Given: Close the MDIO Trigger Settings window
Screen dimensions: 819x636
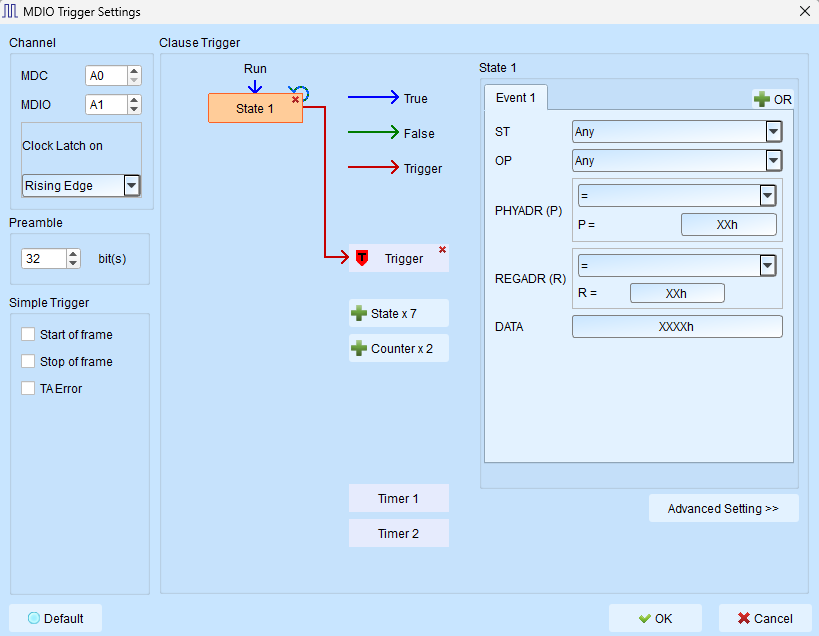Looking at the screenshot, I should [804, 11].
